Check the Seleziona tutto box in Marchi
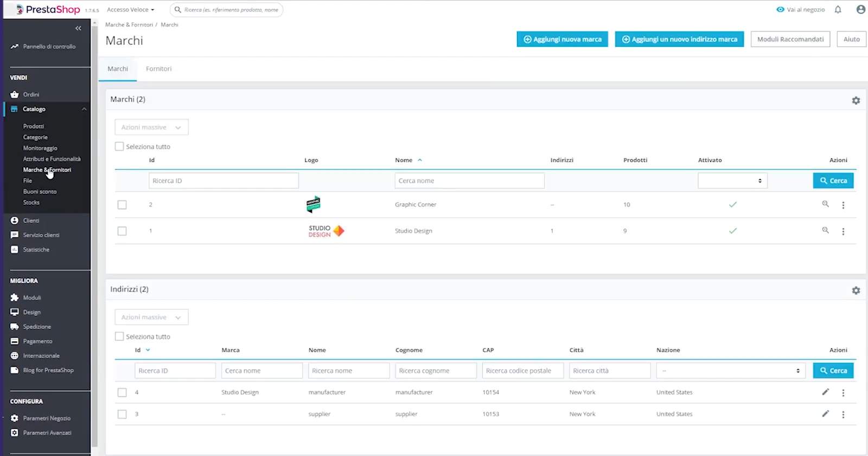 119,147
